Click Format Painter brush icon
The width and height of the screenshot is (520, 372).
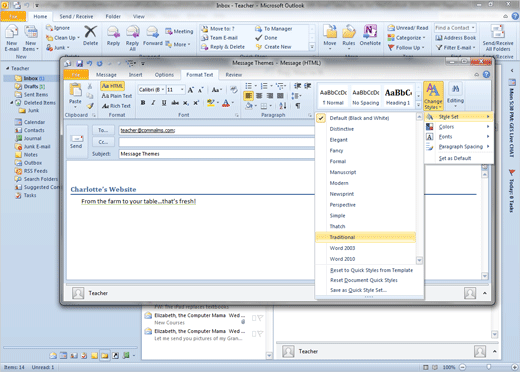tap(90, 106)
